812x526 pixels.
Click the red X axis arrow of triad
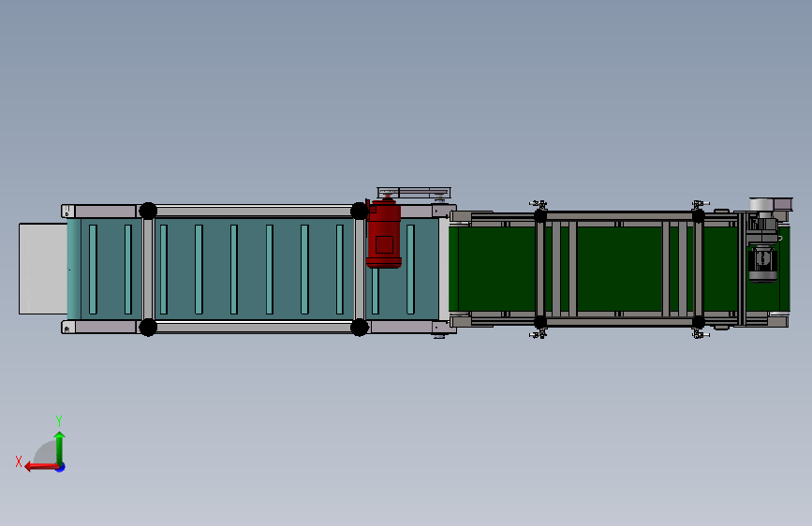tap(41, 467)
